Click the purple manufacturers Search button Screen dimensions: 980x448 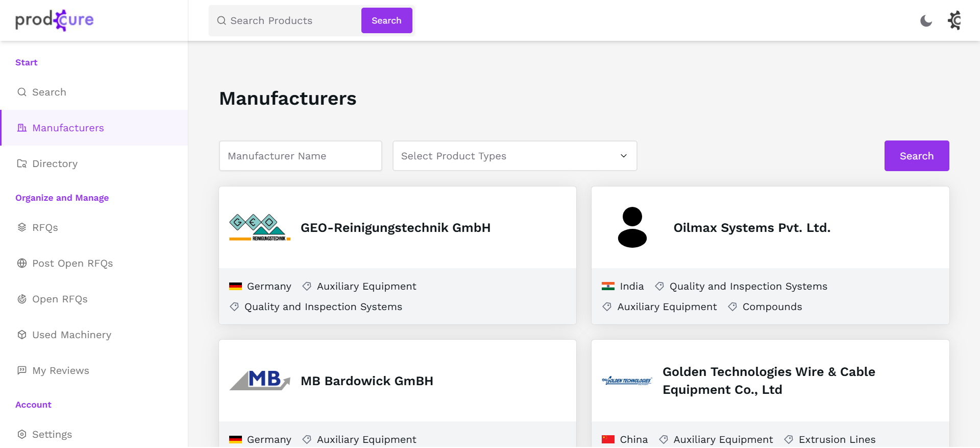pyautogui.click(x=916, y=156)
